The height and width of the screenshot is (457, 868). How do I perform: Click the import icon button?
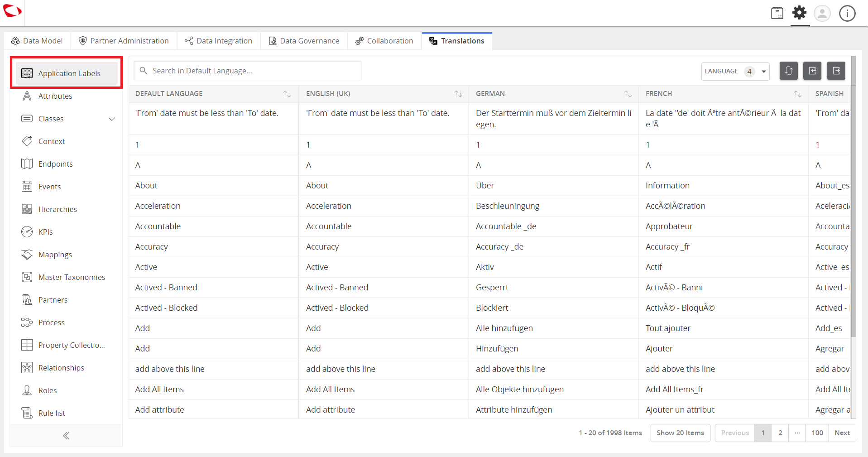[812, 71]
